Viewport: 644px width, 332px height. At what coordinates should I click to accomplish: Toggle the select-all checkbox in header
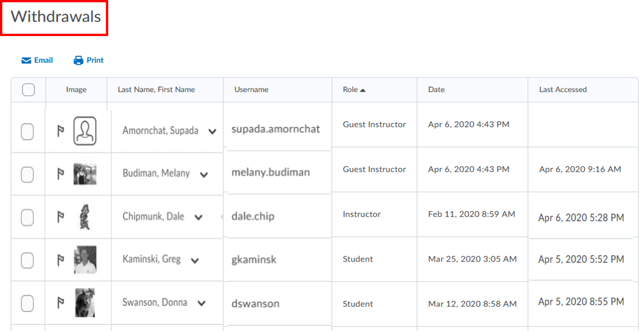click(x=28, y=90)
